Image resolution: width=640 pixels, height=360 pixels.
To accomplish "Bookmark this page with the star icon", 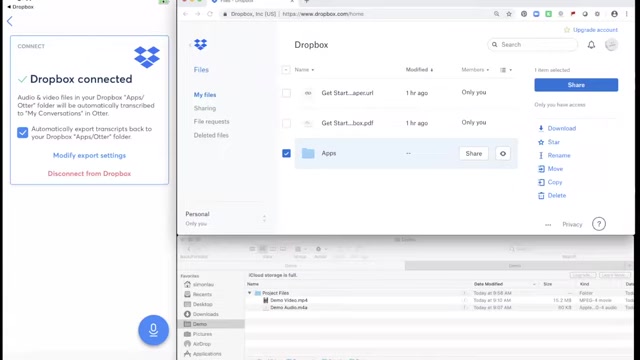I will pos(509,14).
